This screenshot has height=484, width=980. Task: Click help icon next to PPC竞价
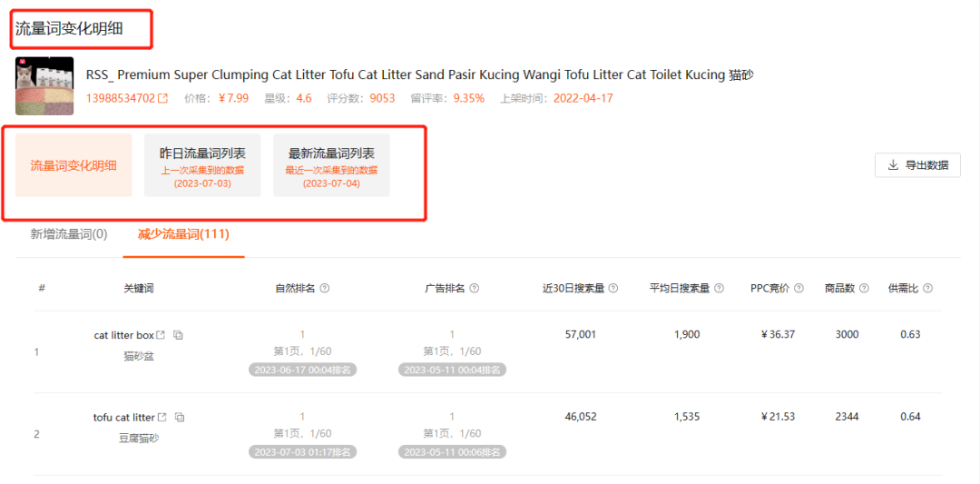(799, 288)
